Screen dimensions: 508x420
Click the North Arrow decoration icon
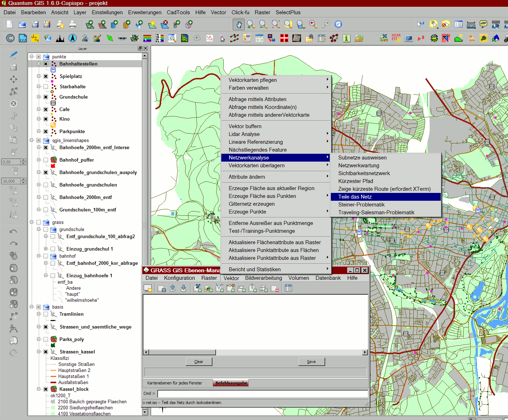(73, 38)
